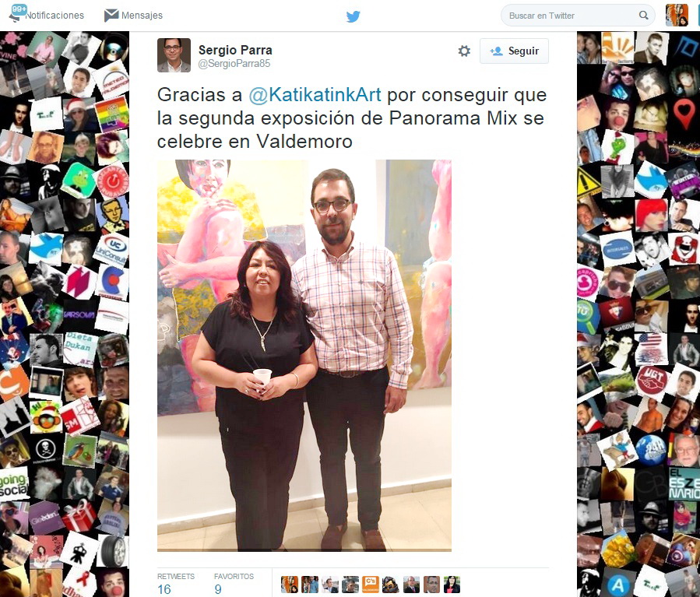The width and height of the screenshot is (700, 597).
Task: Open the account avatar in top bar
Action: click(x=677, y=15)
